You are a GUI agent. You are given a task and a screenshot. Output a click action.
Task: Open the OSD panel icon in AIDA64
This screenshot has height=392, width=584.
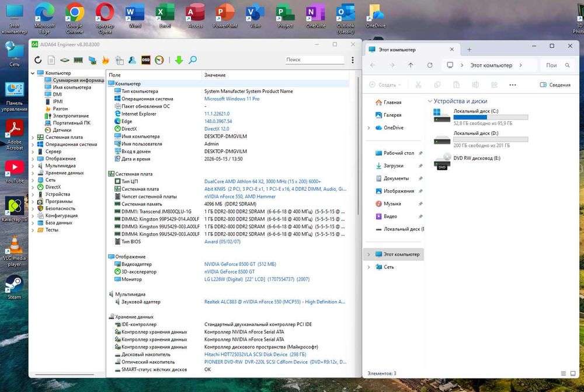pos(145,60)
